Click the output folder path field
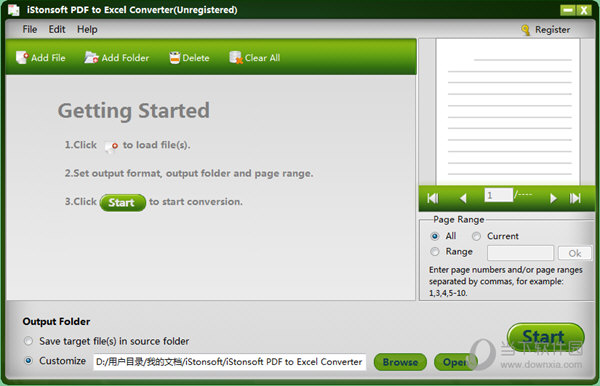 pyautogui.click(x=229, y=362)
